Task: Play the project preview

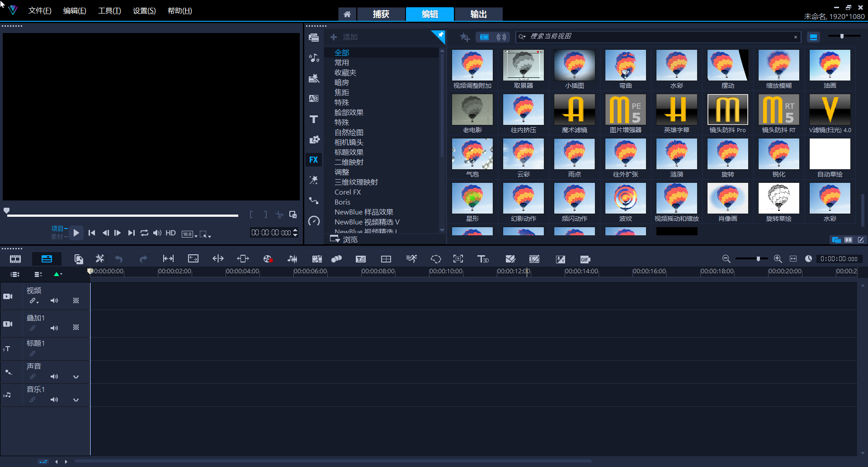Action: pyautogui.click(x=76, y=233)
